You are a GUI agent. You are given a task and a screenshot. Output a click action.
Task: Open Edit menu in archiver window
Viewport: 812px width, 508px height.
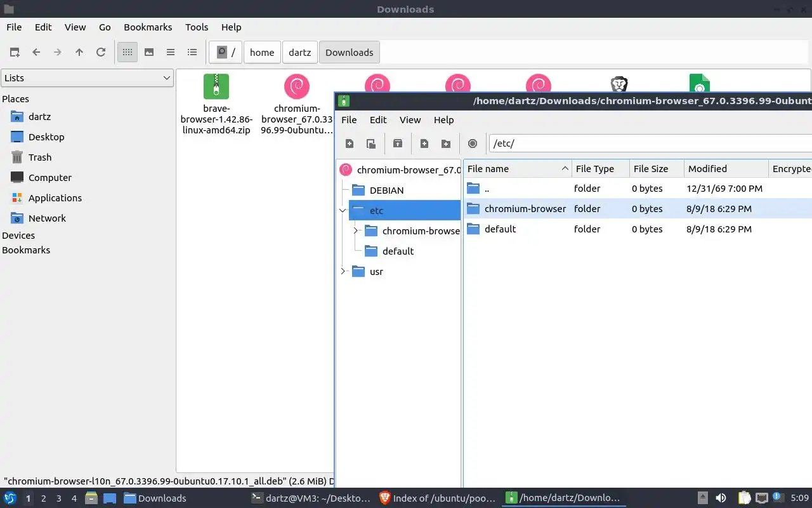click(x=378, y=120)
